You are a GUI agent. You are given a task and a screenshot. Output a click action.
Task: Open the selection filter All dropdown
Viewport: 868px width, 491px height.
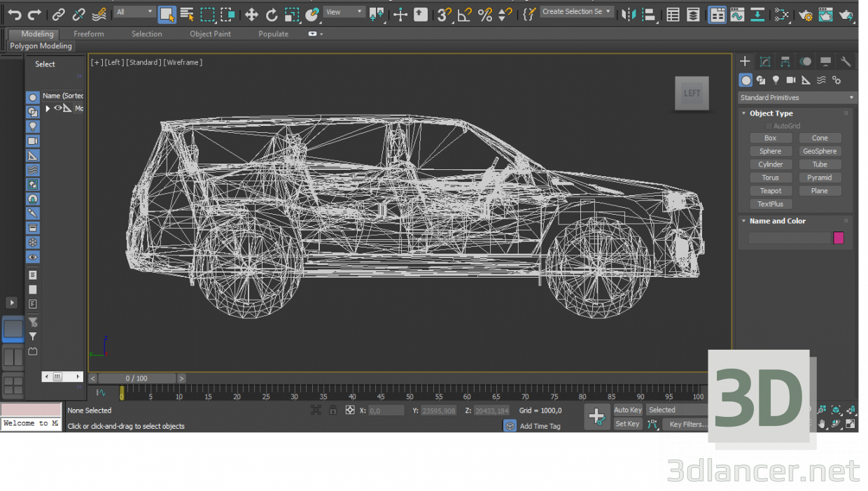tap(134, 11)
